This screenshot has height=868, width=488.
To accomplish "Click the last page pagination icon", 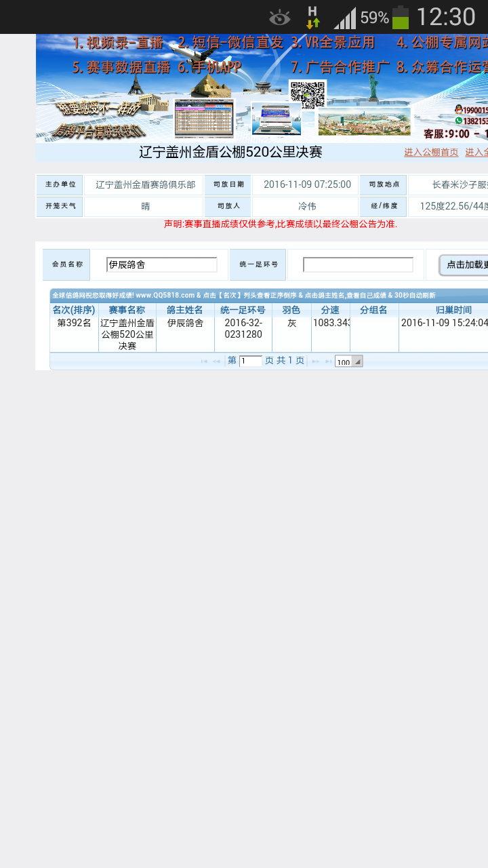I will coord(328,361).
